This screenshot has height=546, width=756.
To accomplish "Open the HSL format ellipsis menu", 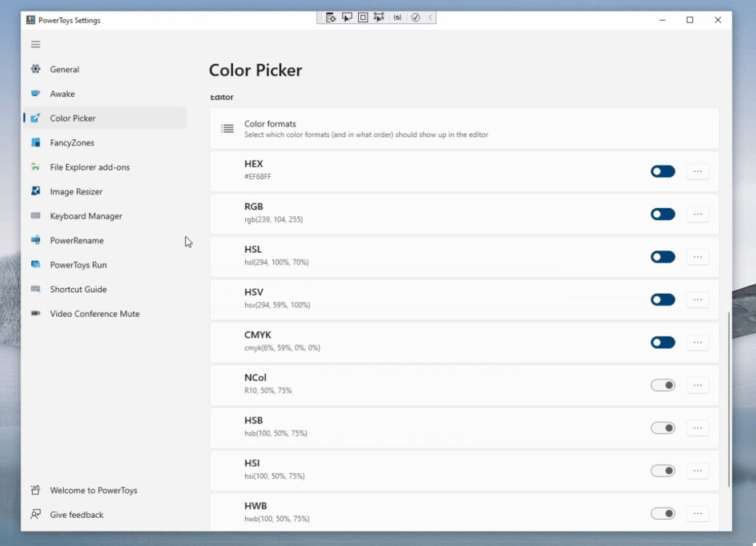I will click(x=697, y=257).
